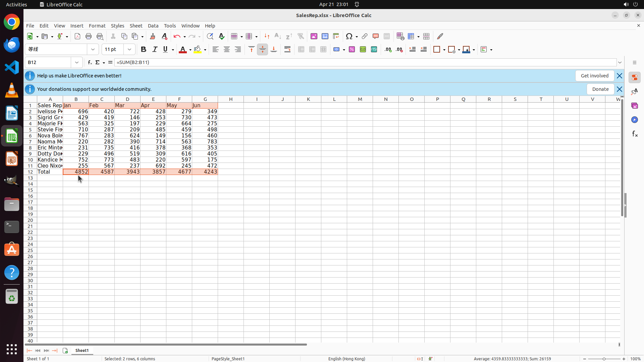Open the font size dropdown list
644x362 pixels.
point(129,49)
